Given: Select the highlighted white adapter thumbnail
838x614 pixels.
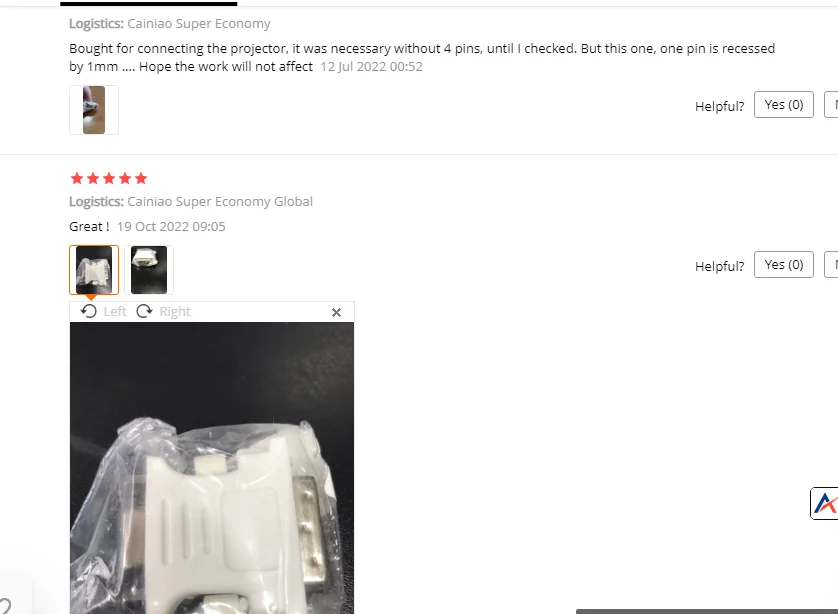Looking at the screenshot, I should coord(94,270).
